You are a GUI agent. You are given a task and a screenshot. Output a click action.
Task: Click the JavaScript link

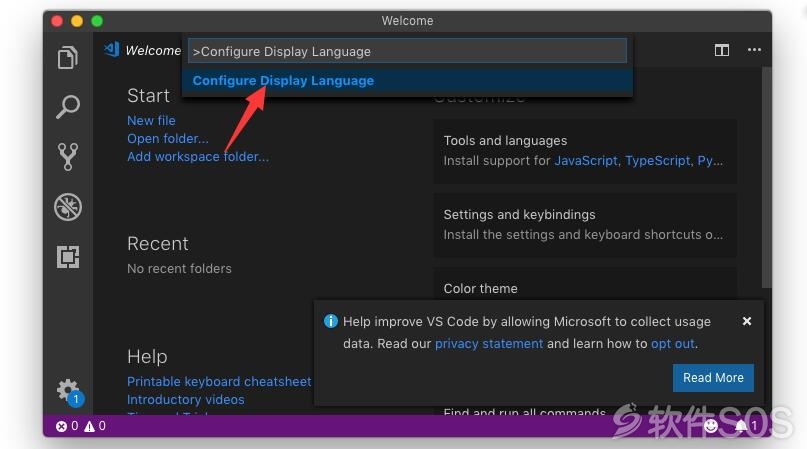[x=586, y=161]
